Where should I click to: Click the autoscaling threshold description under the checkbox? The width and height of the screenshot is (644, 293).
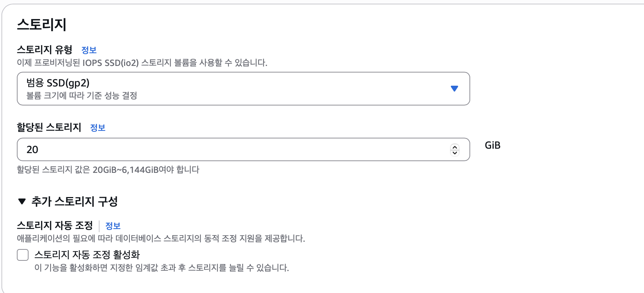(x=161, y=268)
